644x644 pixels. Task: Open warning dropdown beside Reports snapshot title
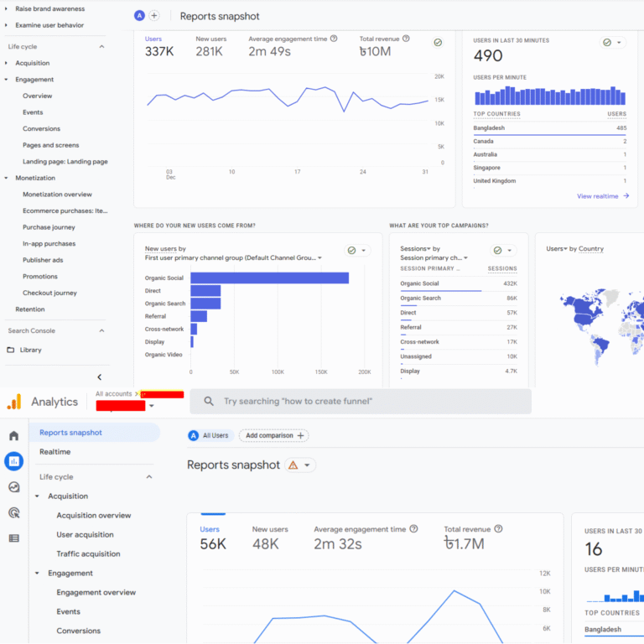[x=300, y=465]
